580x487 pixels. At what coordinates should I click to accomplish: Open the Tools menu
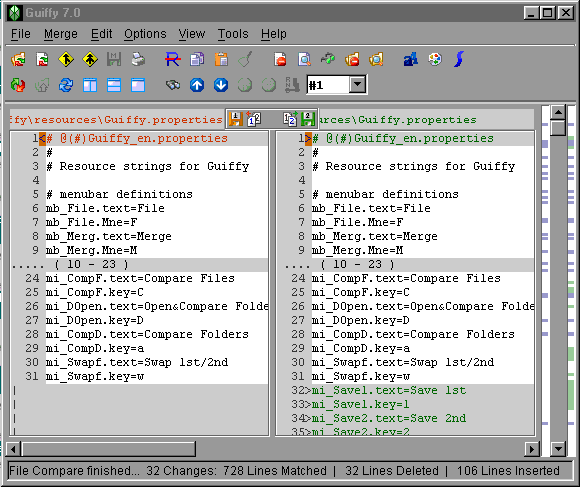click(x=233, y=34)
